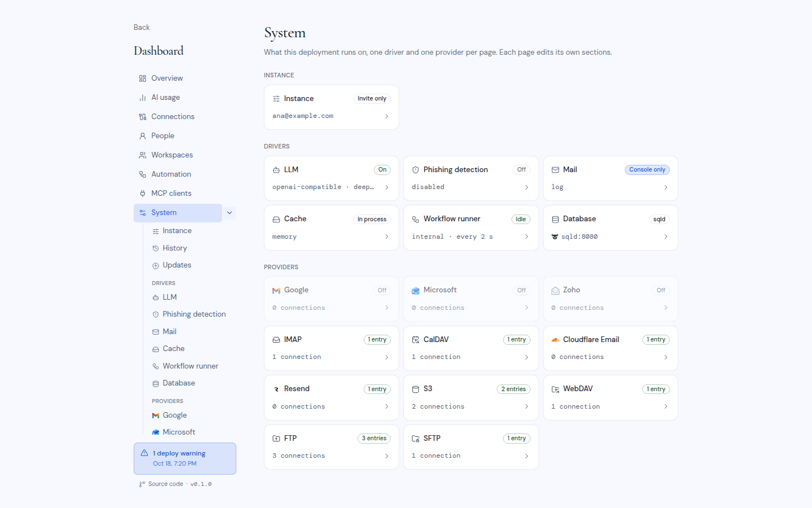Click the FTP folder icon on card
The image size is (812, 508).
pos(276,439)
